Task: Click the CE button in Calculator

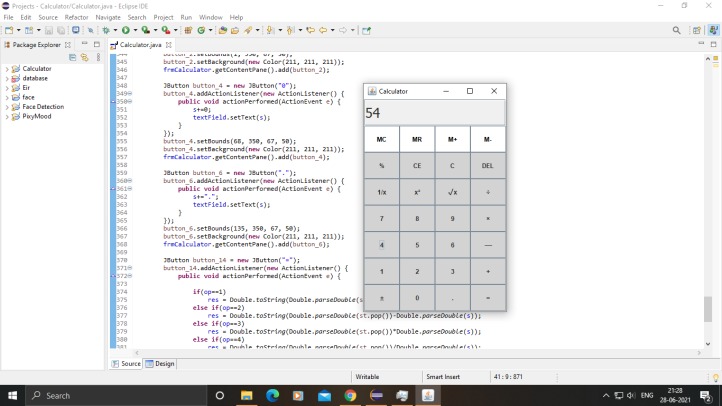Action: pyautogui.click(x=417, y=166)
